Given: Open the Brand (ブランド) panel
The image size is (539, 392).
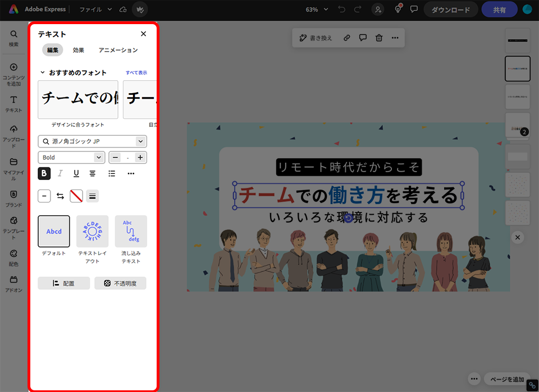Looking at the screenshot, I should tap(13, 197).
